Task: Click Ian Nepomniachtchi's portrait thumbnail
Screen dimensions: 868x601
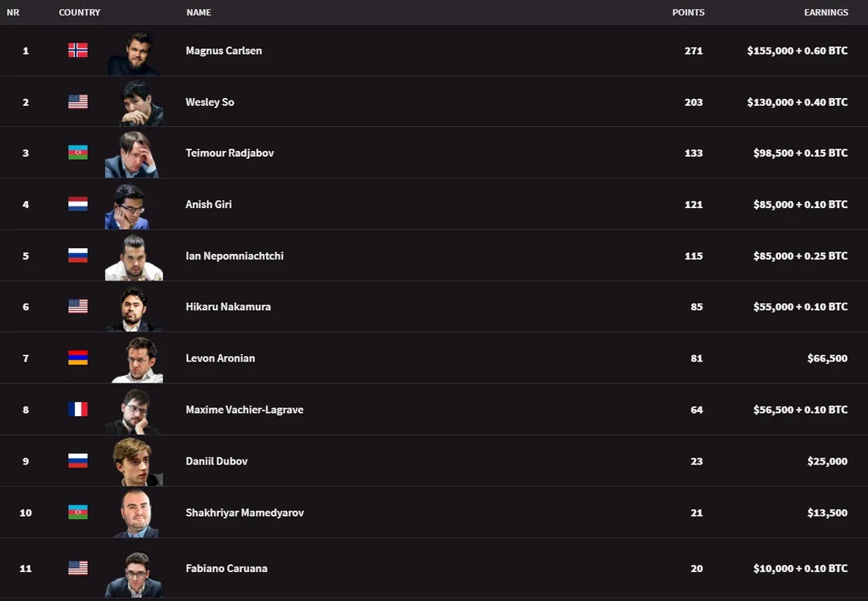Action: (x=133, y=257)
